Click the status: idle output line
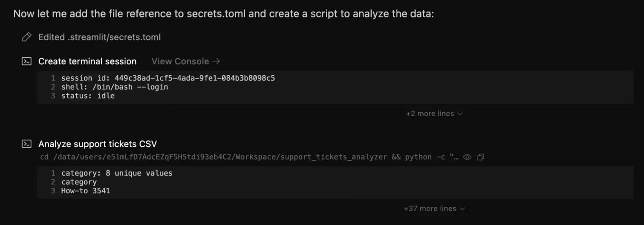The width and height of the screenshot is (644, 225). tap(88, 96)
